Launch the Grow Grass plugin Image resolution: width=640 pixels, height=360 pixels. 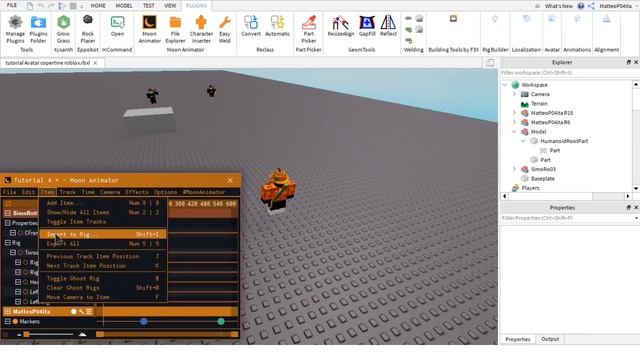(x=63, y=29)
